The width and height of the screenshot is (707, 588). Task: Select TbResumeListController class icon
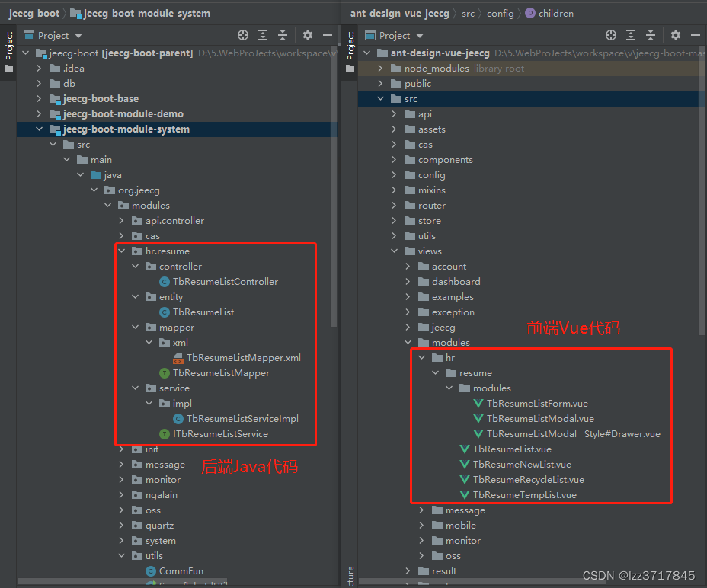165,282
